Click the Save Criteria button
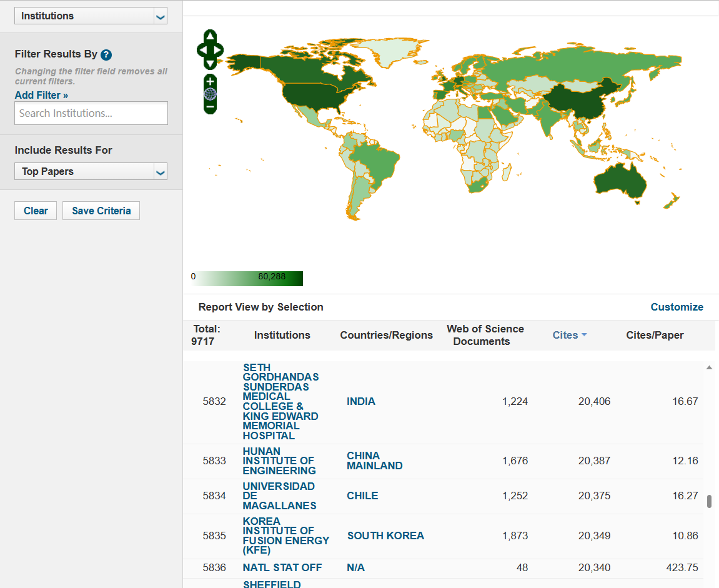This screenshot has height=588, width=719. pos(101,211)
